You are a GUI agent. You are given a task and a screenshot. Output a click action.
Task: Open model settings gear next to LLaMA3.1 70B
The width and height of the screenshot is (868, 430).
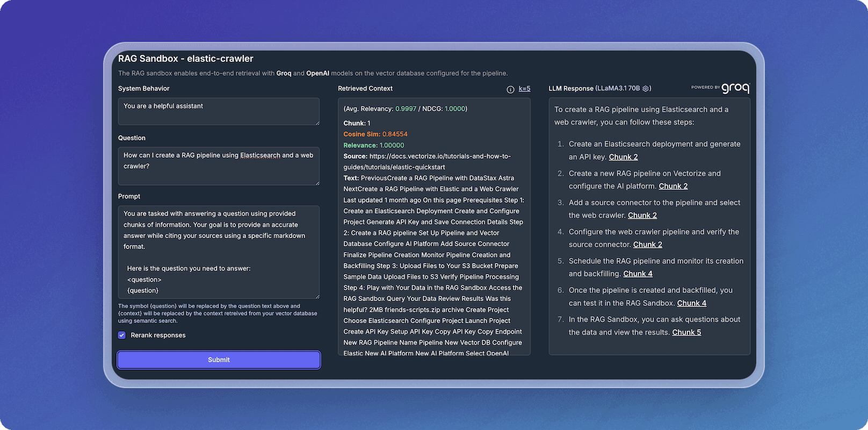click(x=646, y=89)
